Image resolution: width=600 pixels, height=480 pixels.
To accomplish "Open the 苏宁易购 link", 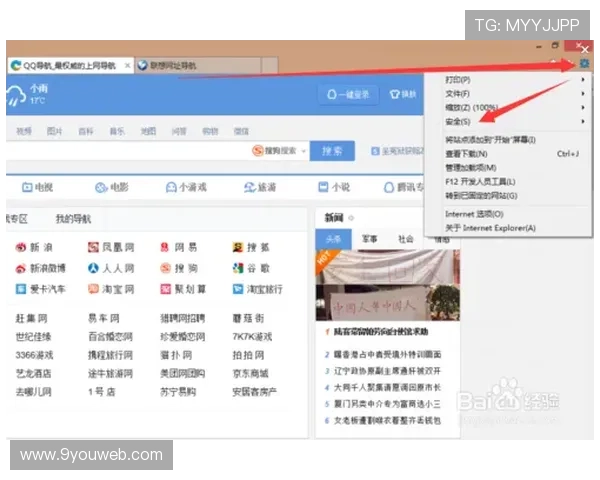I will click(178, 392).
